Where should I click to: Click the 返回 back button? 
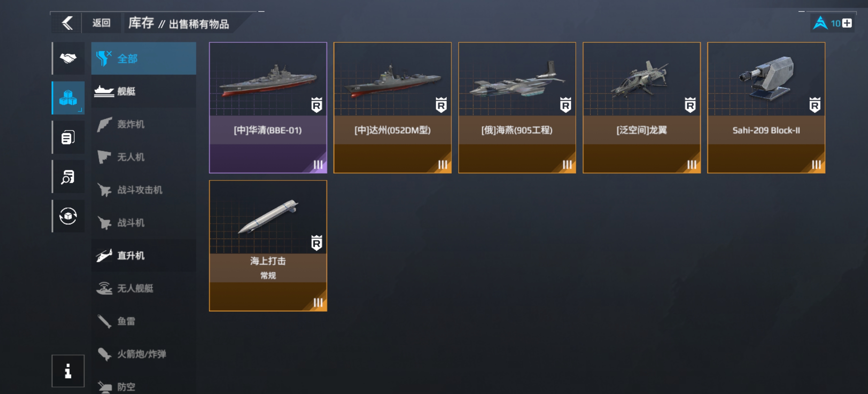click(x=101, y=23)
